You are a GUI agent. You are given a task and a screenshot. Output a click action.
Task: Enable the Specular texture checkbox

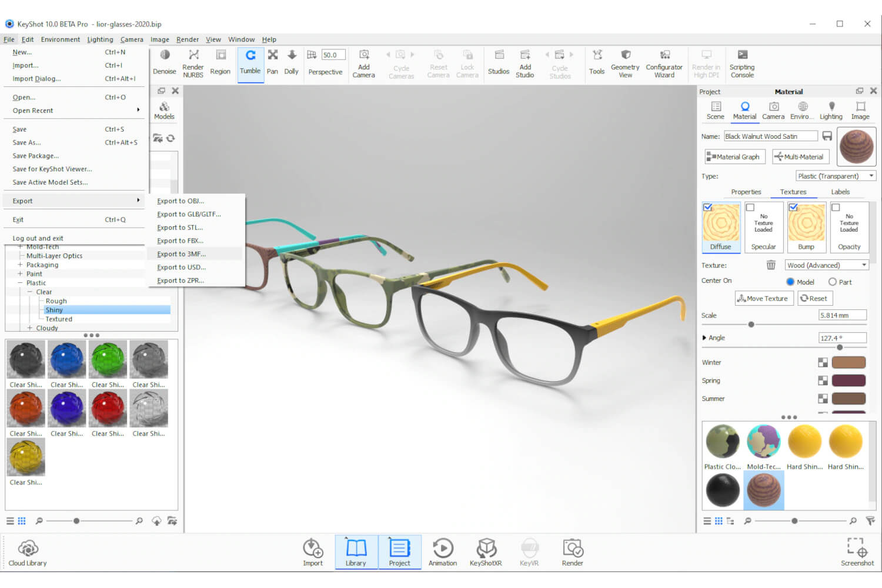pyautogui.click(x=750, y=208)
